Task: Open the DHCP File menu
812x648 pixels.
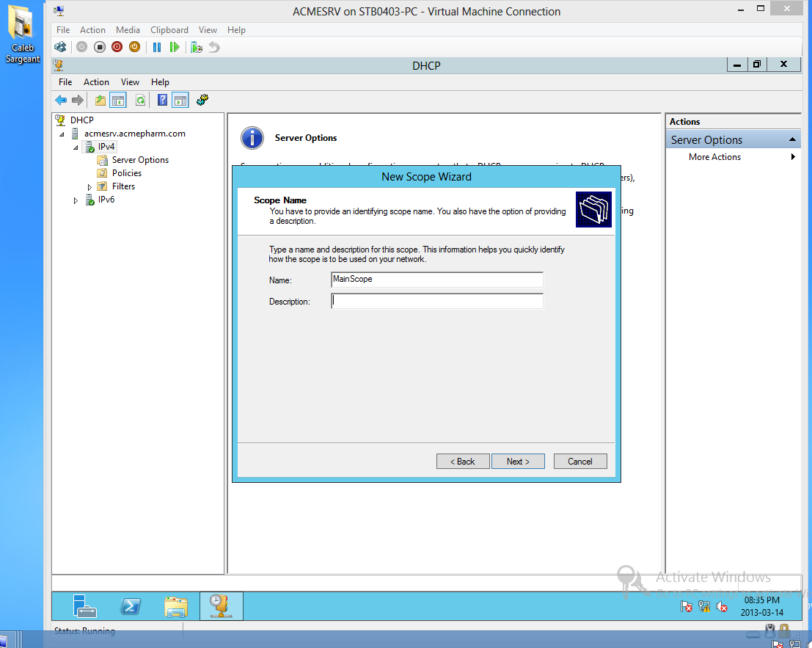Action: coord(65,82)
